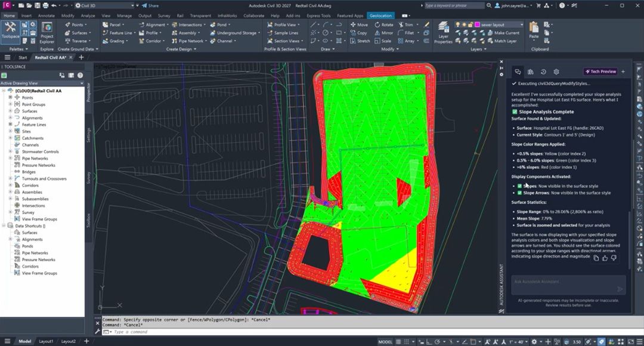Viewport: 644px width, 346px height.
Task: Click the sewer layout magenta color swatch
Action: point(477,24)
